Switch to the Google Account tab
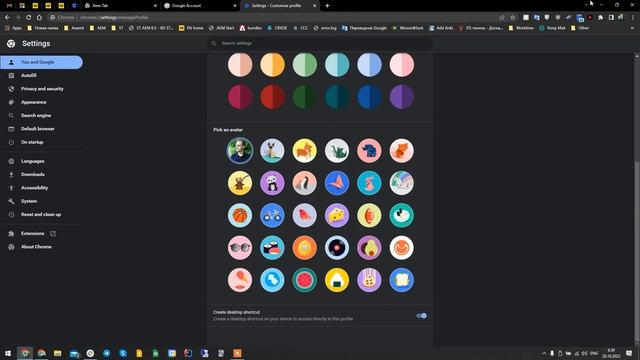The image size is (640, 360). [x=200, y=6]
